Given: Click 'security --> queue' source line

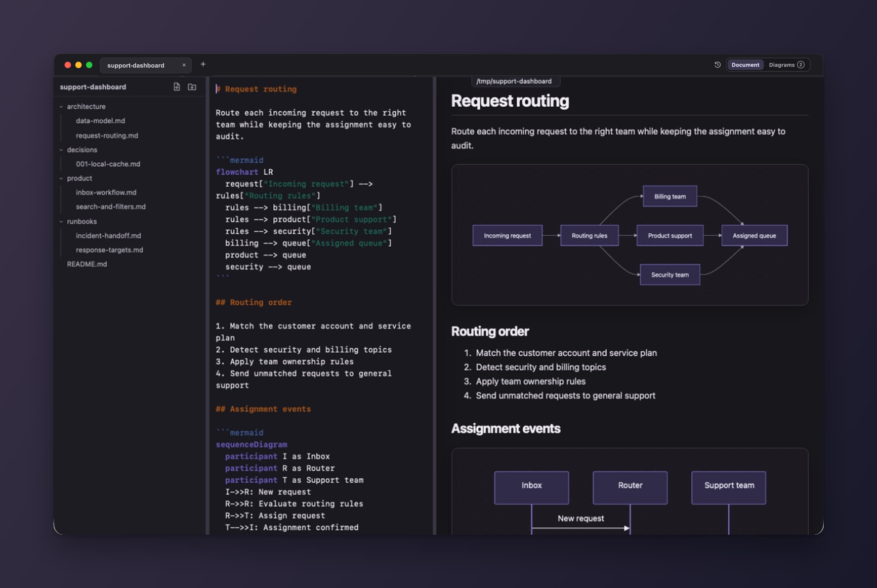Looking at the screenshot, I should pos(268,267).
